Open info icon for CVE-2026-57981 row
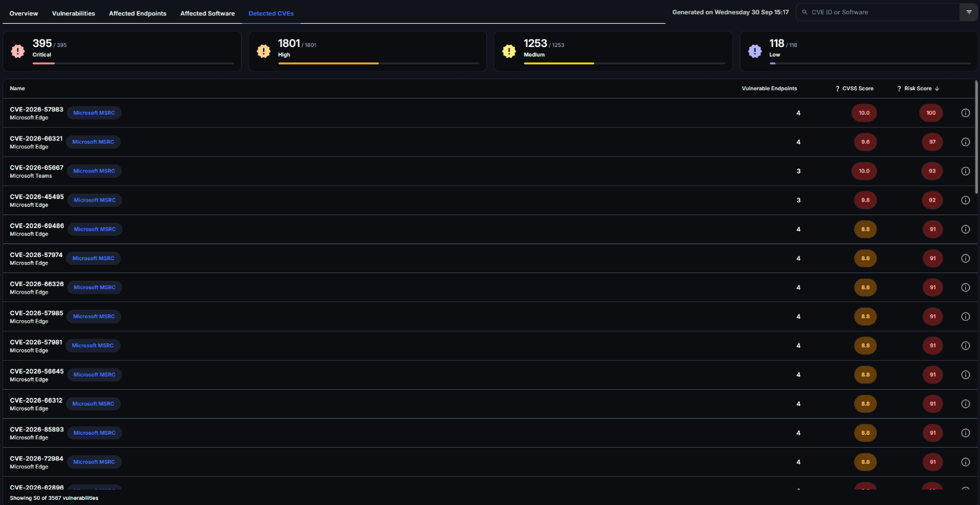 click(965, 346)
